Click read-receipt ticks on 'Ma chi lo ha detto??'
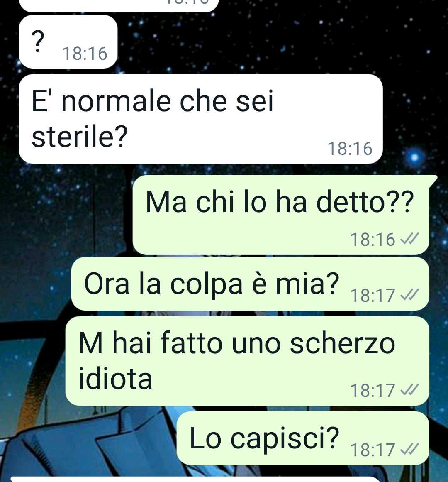Viewport: 448px width, 482px height. (x=409, y=239)
